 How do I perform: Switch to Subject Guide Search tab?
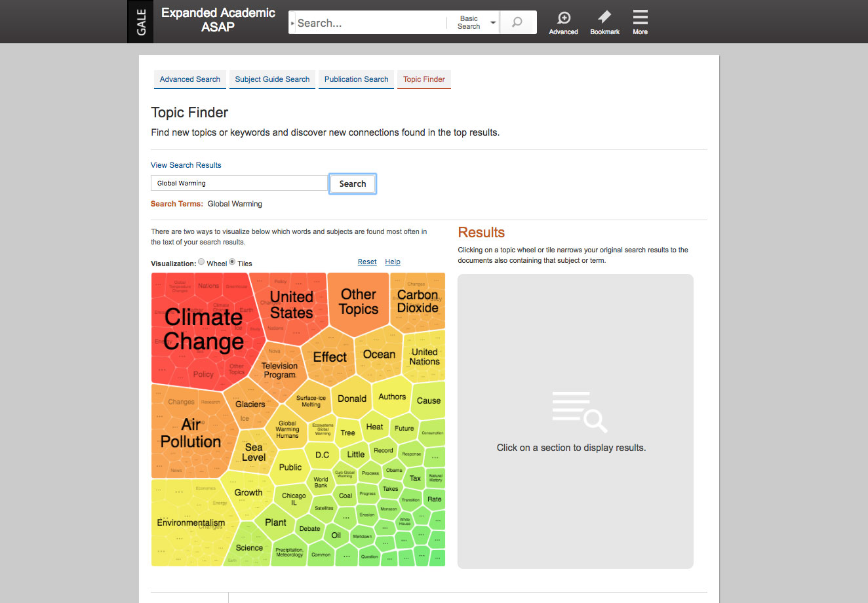272,79
